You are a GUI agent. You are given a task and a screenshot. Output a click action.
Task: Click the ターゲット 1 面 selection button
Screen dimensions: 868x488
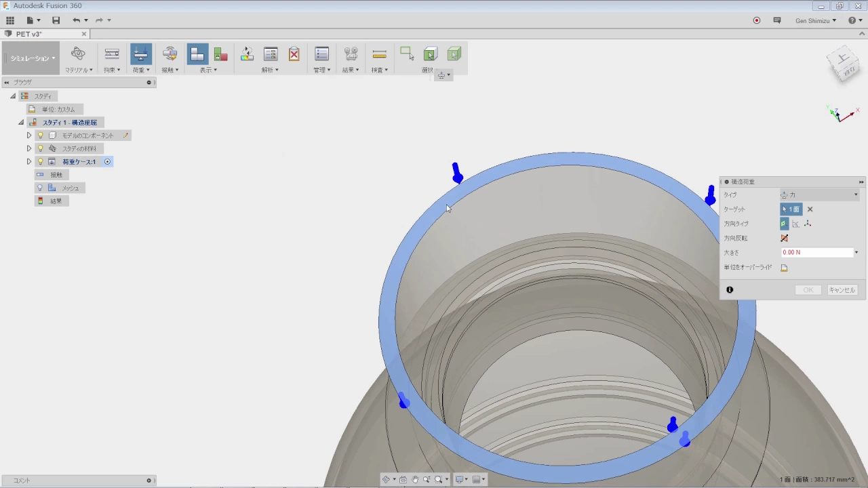[x=791, y=209]
